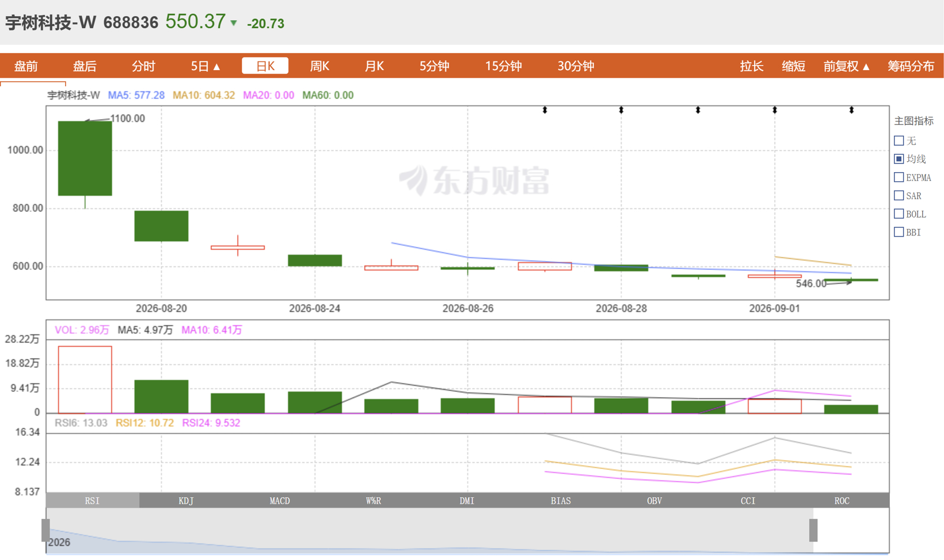This screenshot has width=944, height=560.
Task: Open 筹码分布 chip distribution
Action: pyautogui.click(x=911, y=66)
